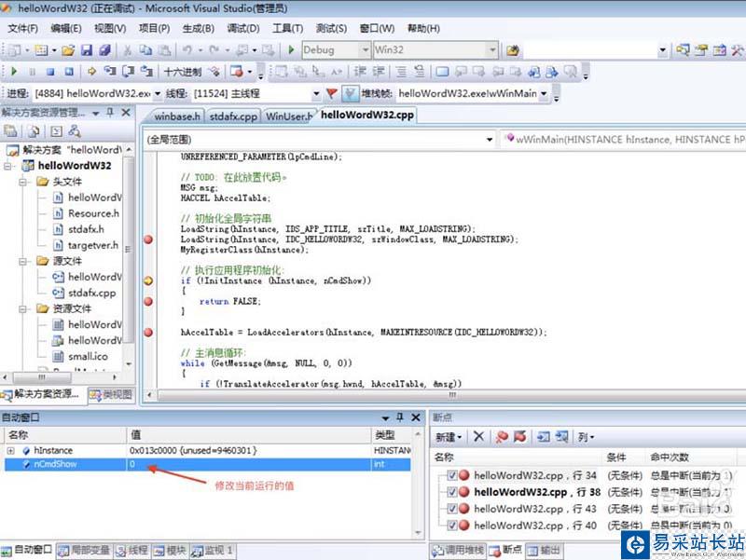Open the Debug configuration dropdown

[x=365, y=50]
